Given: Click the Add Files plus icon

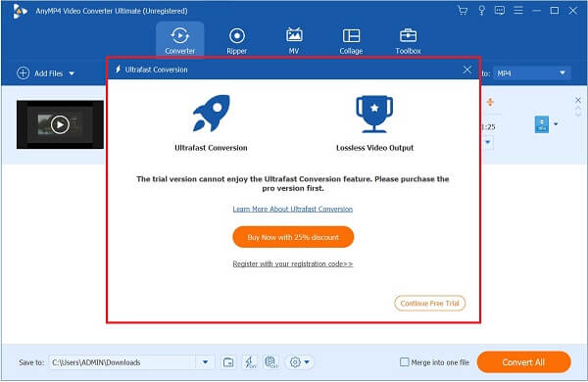Looking at the screenshot, I should click(x=23, y=73).
